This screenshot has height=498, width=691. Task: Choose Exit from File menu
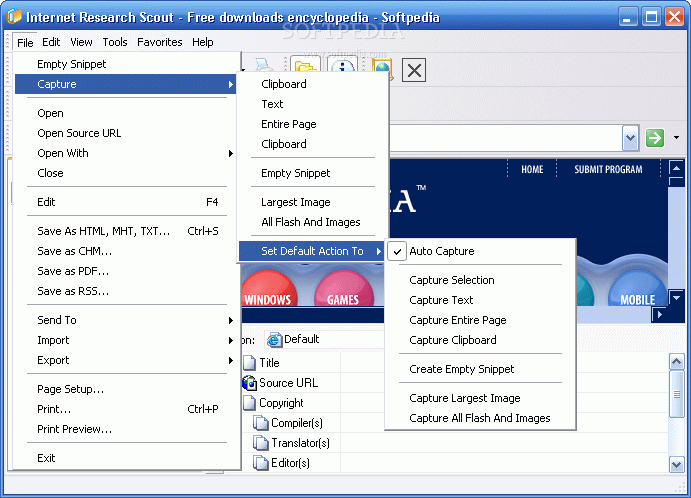(x=126, y=458)
